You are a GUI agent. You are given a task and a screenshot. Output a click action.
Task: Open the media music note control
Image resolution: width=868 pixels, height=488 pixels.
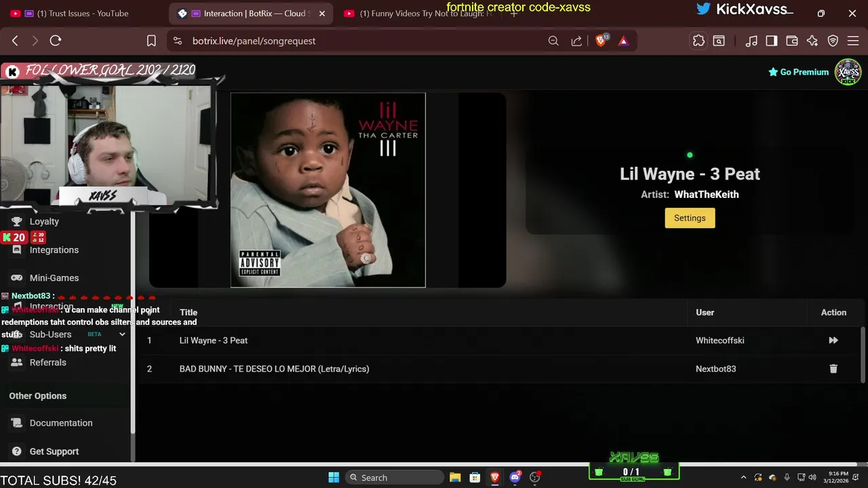751,41
